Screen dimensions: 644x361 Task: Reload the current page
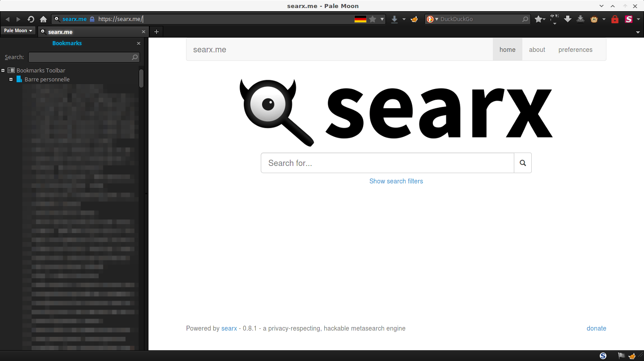tap(31, 19)
